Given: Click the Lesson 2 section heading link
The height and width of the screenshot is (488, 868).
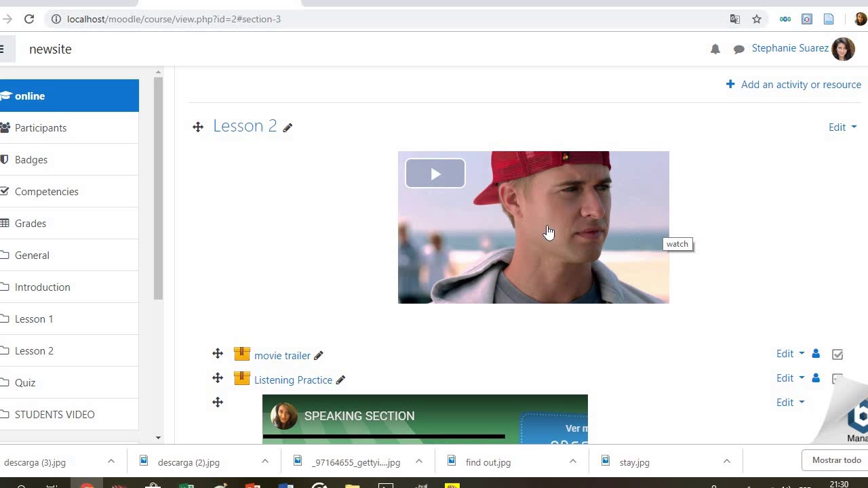Looking at the screenshot, I should tap(245, 125).
